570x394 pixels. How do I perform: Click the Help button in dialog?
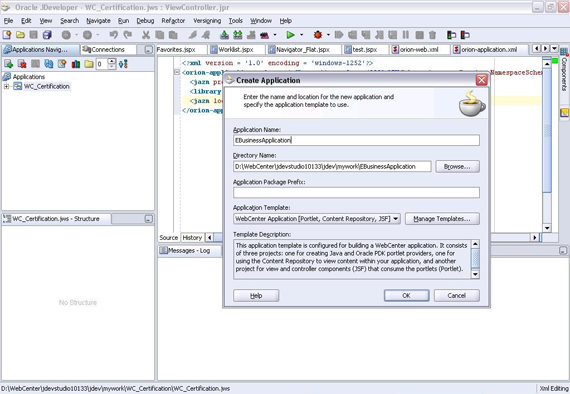click(x=256, y=296)
